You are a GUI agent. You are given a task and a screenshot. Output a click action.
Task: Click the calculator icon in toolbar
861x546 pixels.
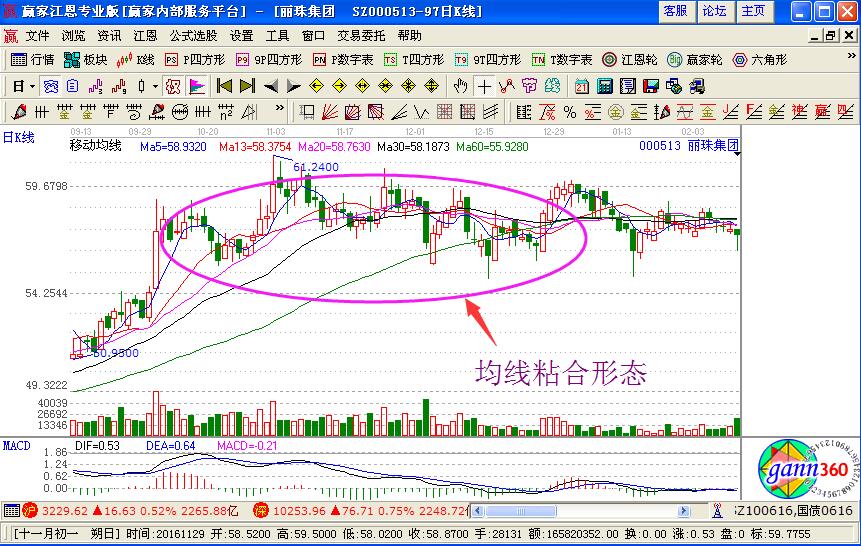(604, 86)
